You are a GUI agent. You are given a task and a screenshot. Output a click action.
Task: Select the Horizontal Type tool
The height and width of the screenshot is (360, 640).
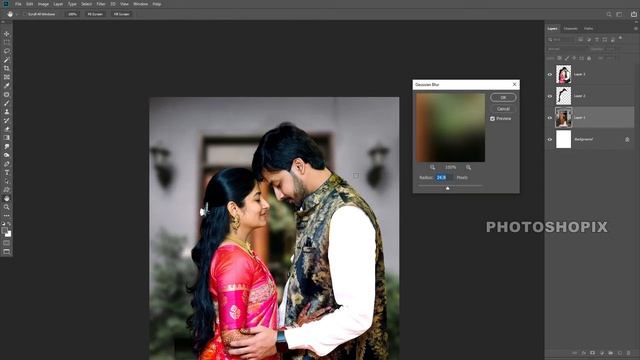7,173
